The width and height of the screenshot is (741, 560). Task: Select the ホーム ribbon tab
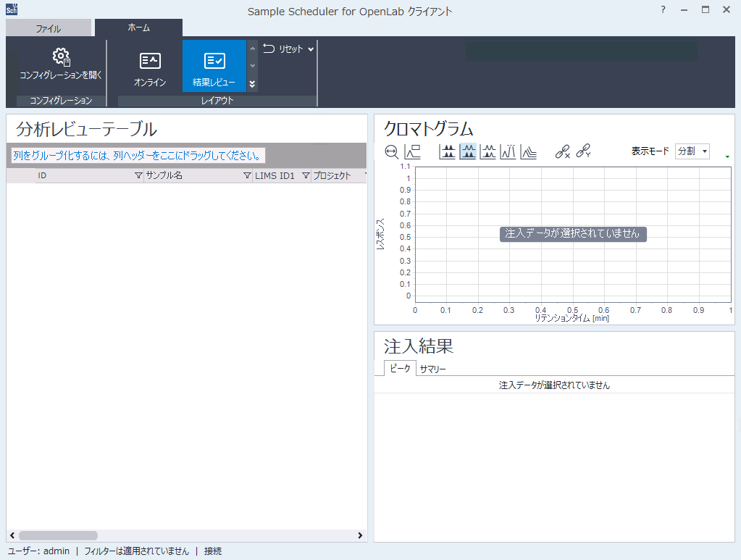[138, 28]
